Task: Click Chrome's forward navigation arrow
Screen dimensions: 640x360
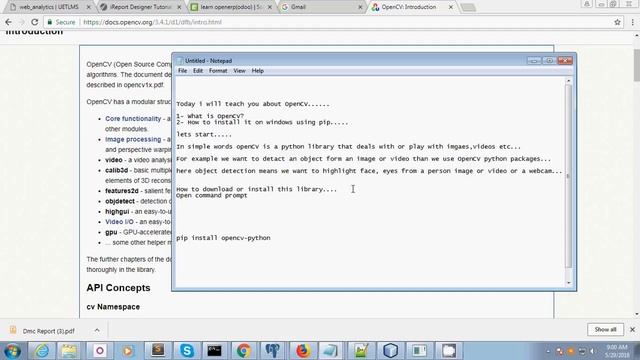Action: click(x=22, y=22)
